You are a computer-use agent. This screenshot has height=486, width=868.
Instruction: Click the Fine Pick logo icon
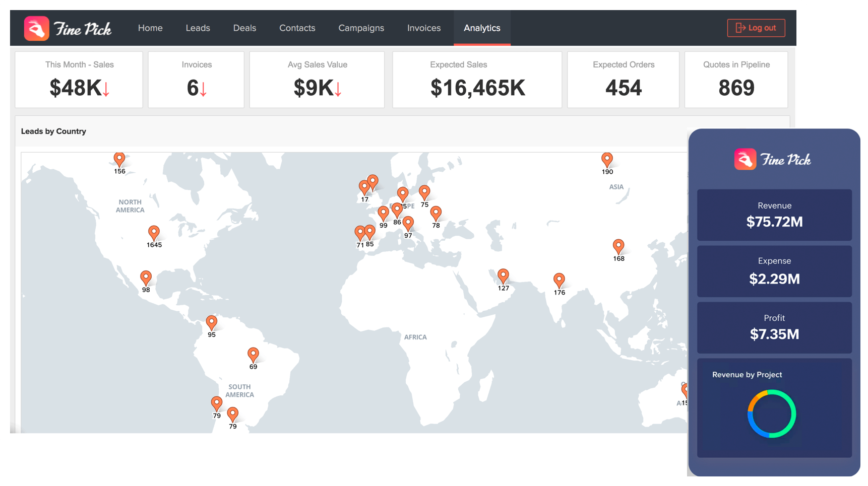point(36,28)
